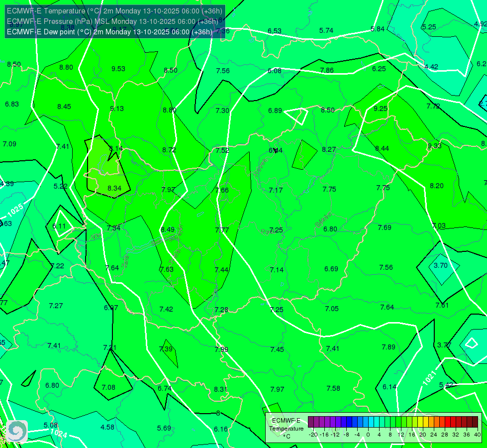Click the 3.70 dew point value
Image resolution: width=487 pixels, height=448 pixels.
click(440, 265)
